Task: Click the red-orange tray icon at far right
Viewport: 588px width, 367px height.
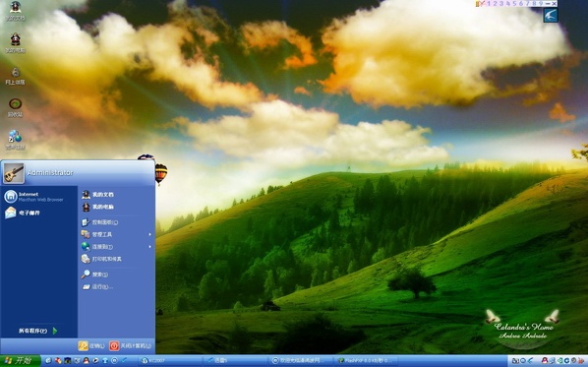Action: 581,361
